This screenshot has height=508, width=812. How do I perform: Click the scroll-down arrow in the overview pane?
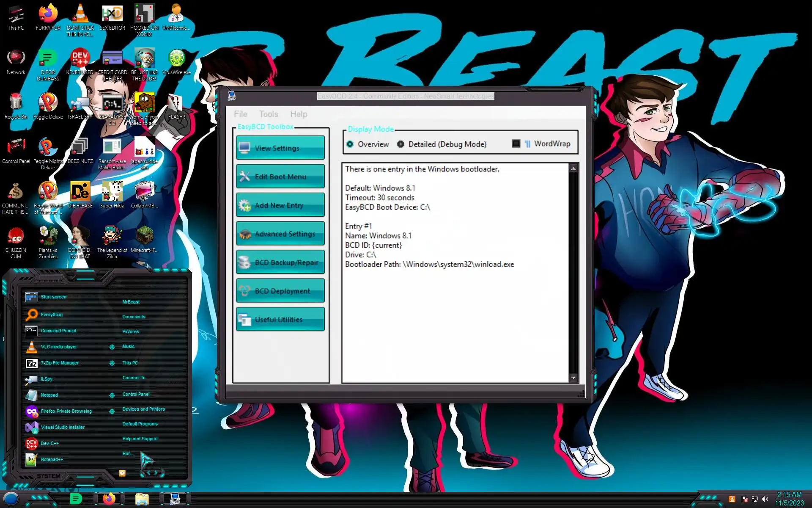coord(573,377)
